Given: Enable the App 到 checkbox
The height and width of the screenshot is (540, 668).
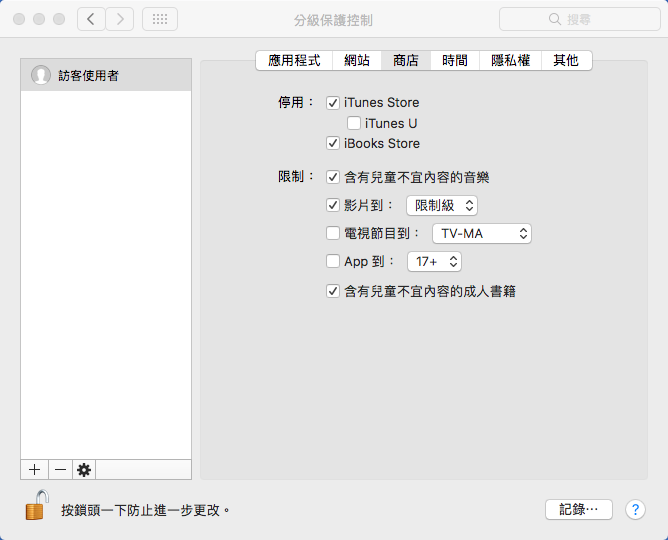Looking at the screenshot, I should (x=333, y=261).
